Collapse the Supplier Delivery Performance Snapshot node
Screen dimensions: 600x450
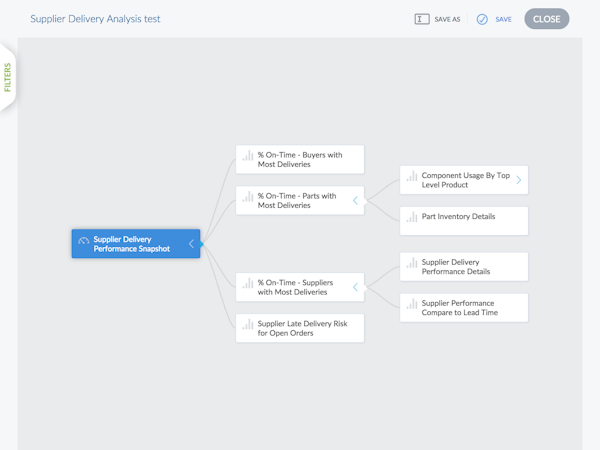(191, 244)
